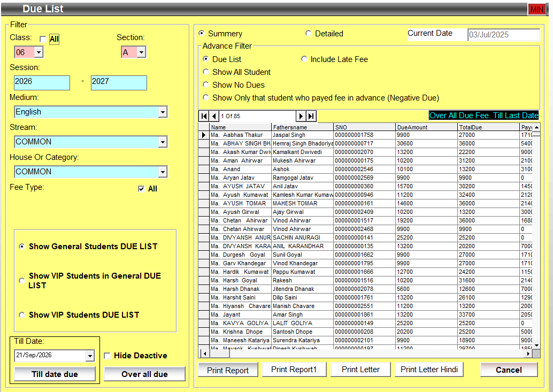The height and width of the screenshot is (392, 553).
Task: Go to the next record in navigator
Action: [x=301, y=116]
